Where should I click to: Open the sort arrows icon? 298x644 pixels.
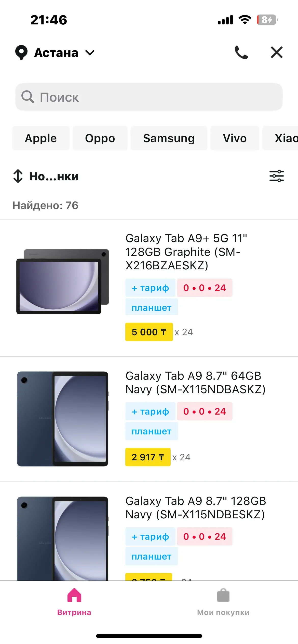[x=18, y=176]
